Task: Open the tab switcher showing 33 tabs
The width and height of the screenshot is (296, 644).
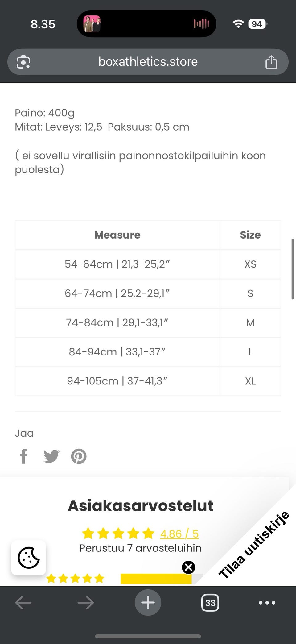Action: [x=210, y=602]
